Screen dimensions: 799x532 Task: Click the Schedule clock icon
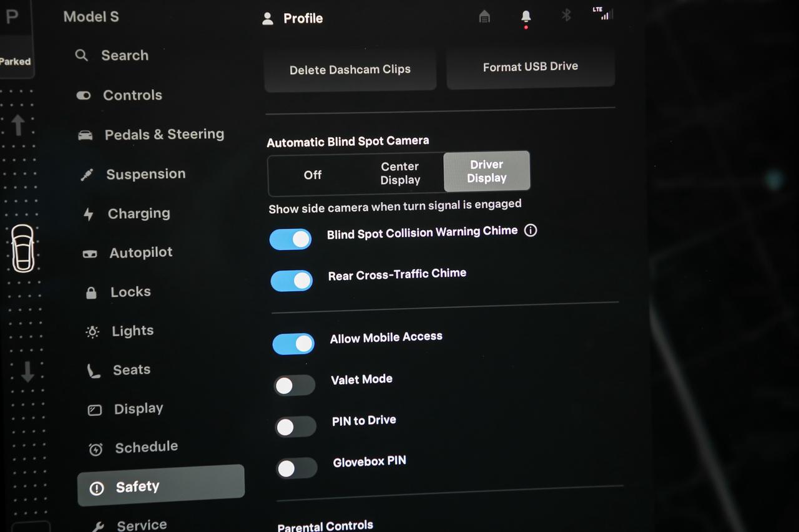click(95, 448)
